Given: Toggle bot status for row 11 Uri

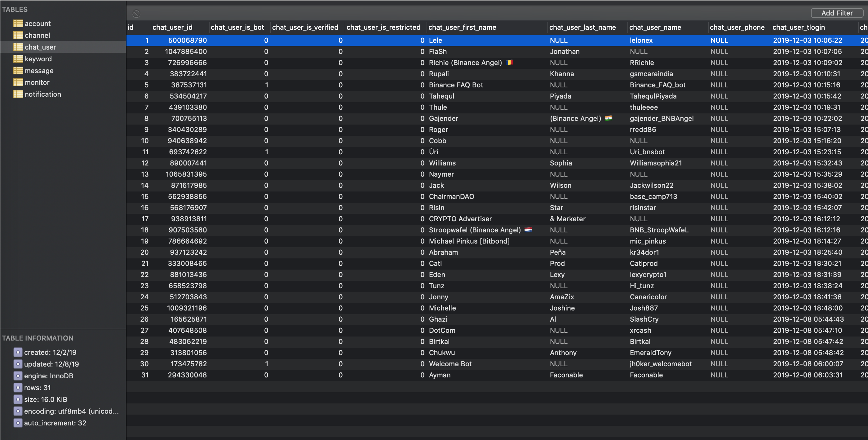Looking at the screenshot, I should pyautogui.click(x=265, y=152).
